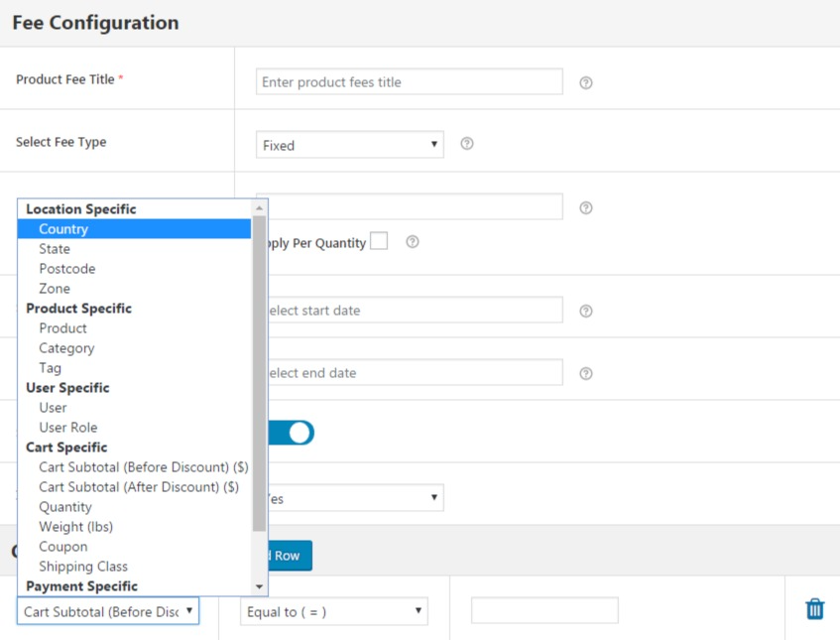Choose Cart Subtotal (After Discount) ($)
Screen dimensions: 840x640
pyautogui.click(x=134, y=487)
